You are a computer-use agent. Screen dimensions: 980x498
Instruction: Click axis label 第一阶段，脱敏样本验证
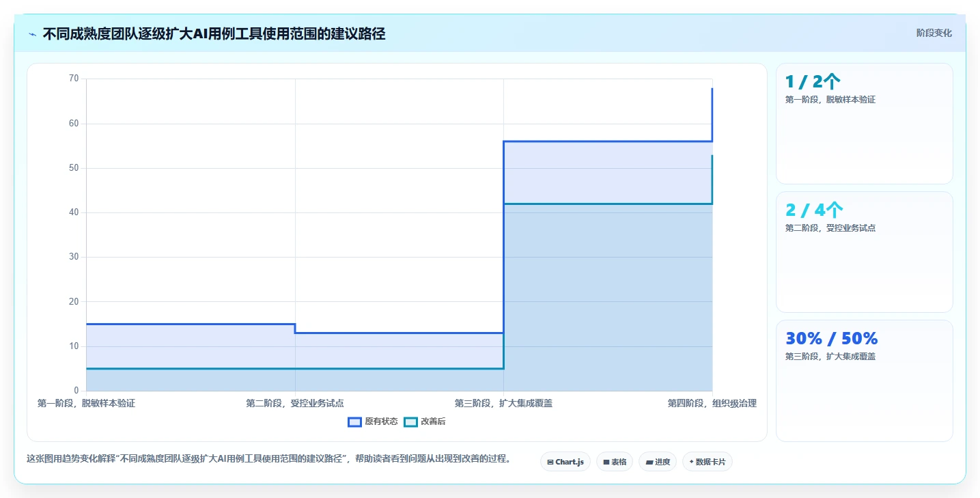click(86, 403)
